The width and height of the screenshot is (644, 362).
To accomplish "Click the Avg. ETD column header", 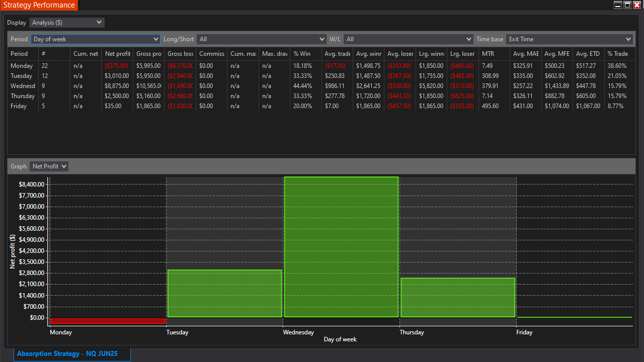I will pyautogui.click(x=589, y=54).
